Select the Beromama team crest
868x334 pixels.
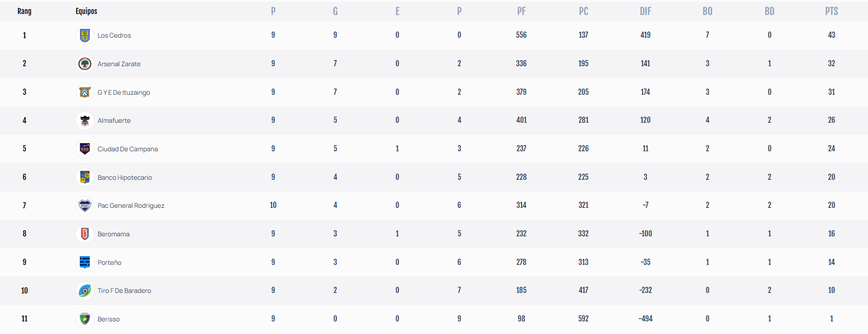[85, 234]
